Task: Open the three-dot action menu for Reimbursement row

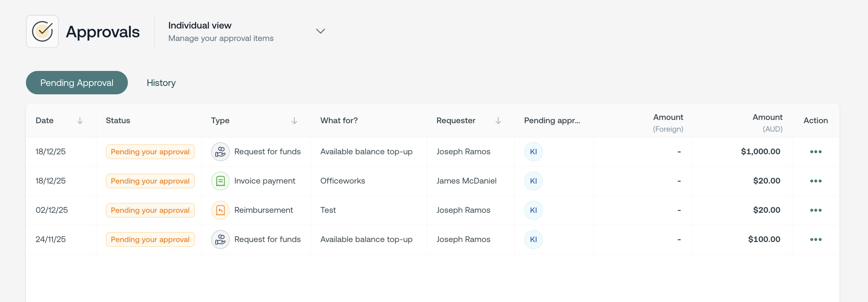Action: click(815, 210)
